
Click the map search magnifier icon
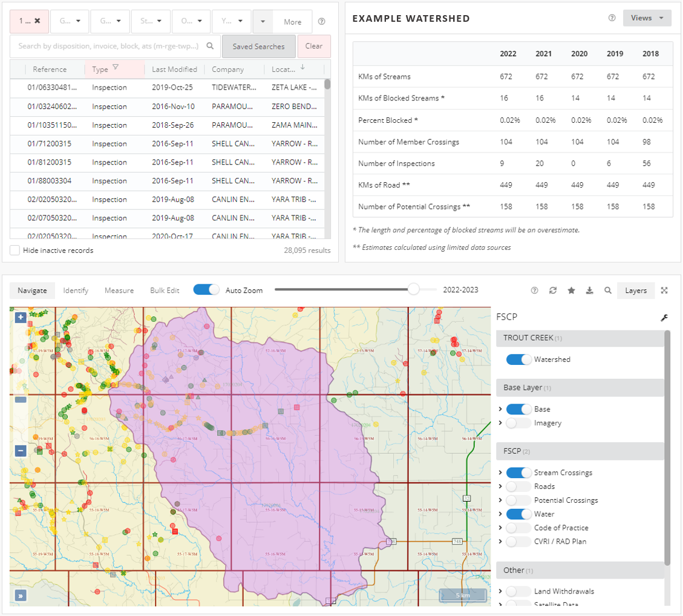click(607, 290)
